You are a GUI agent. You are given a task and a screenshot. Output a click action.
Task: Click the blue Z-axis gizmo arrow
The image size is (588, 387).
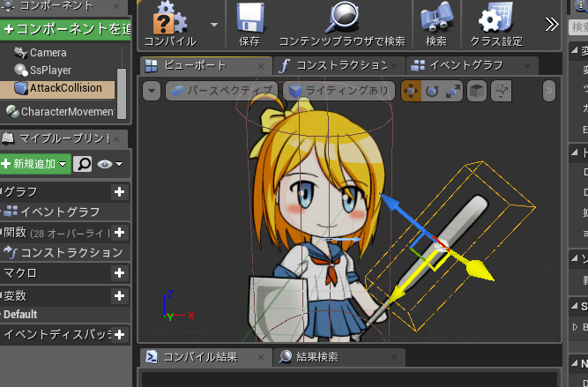391,203
